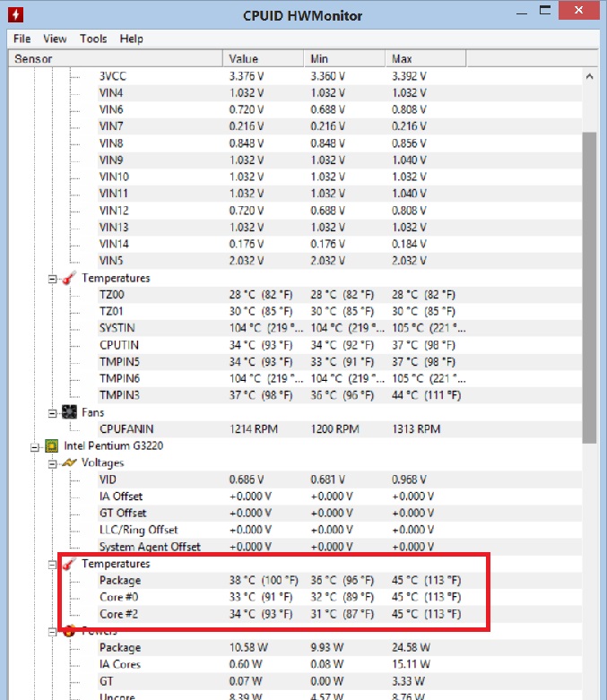Click the voltage icon beside Voltages

pos(69,462)
